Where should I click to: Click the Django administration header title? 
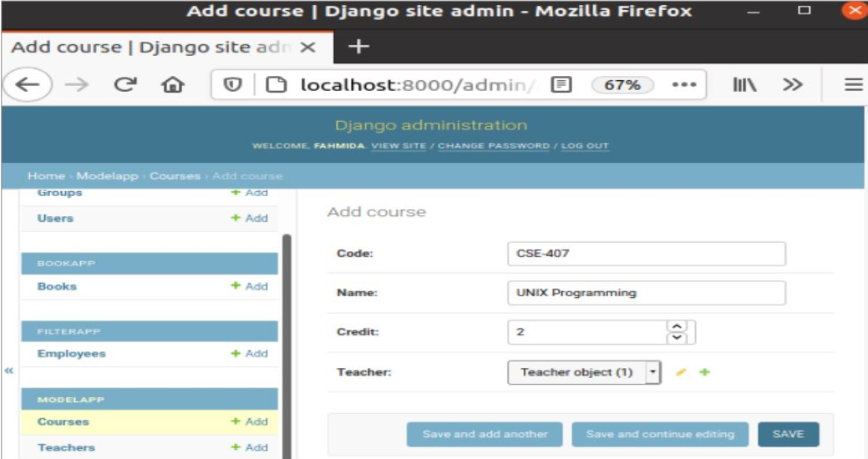[431, 125]
